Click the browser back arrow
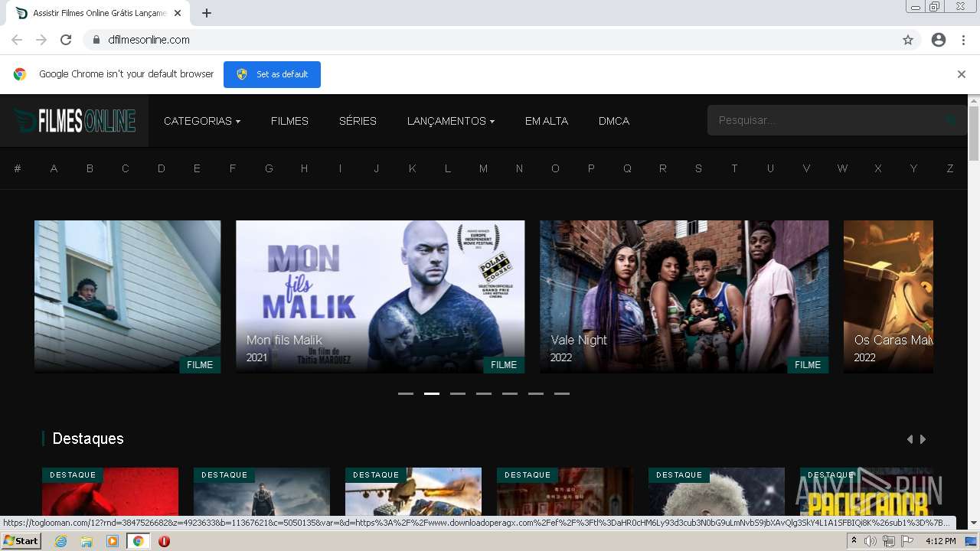 tap(17, 40)
